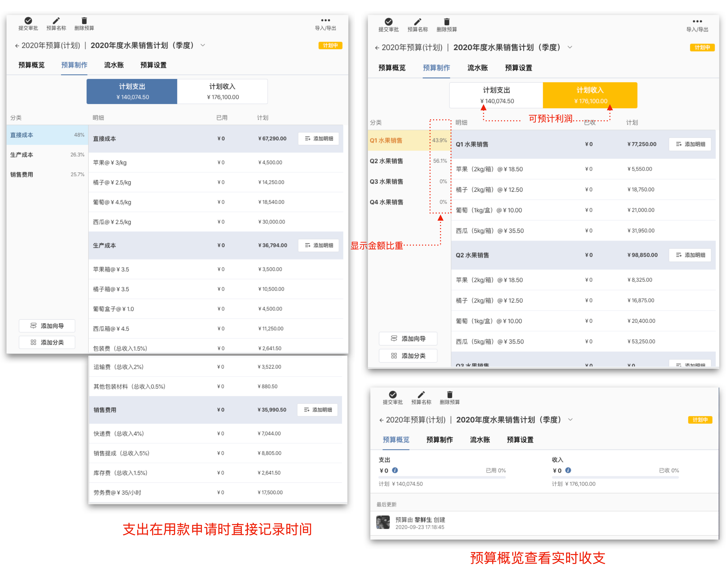This screenshot has height=573, width=728.
Task: Expand the 2020年度水果销售计划 title dropdown
Action: tap(203, 45)
